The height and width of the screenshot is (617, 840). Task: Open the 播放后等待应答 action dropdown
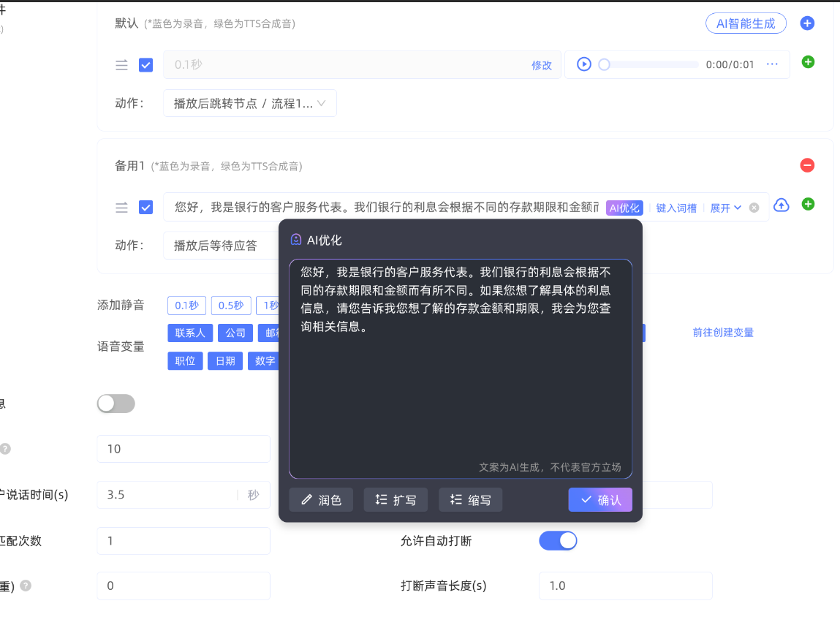point(219,246)
